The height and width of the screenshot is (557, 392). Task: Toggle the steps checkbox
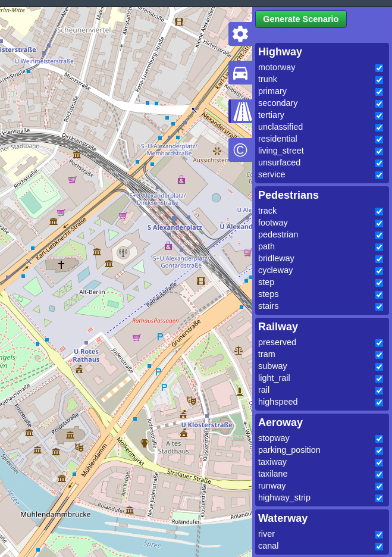(380, 295)
